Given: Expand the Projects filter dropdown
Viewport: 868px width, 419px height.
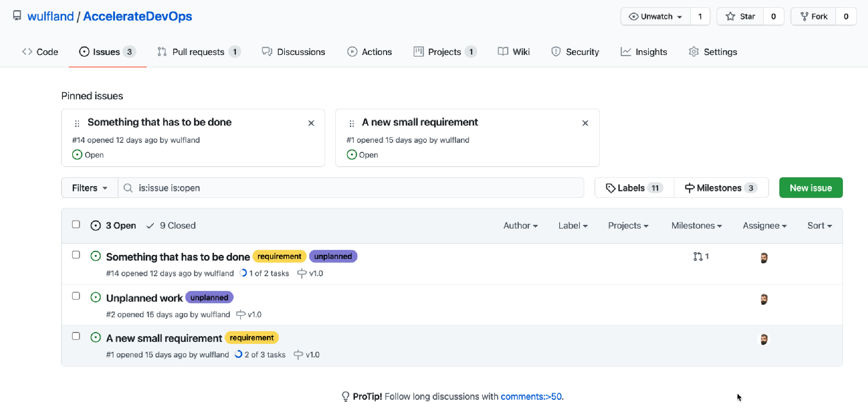Looking at the screenshot, I should coord(628,226).
